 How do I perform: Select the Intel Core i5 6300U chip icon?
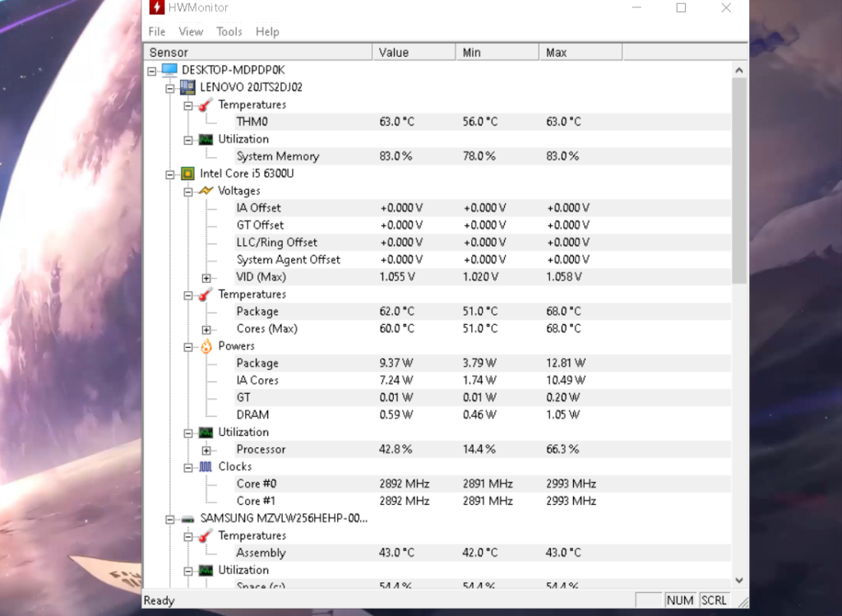click(x=187, y=174)
